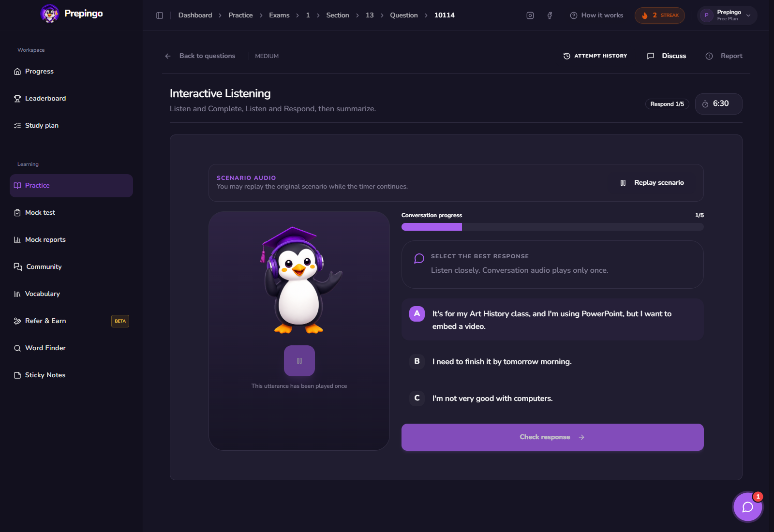774x532 pixels.
Task: Open Mock test in the sidebar
Action: [71, 213]
